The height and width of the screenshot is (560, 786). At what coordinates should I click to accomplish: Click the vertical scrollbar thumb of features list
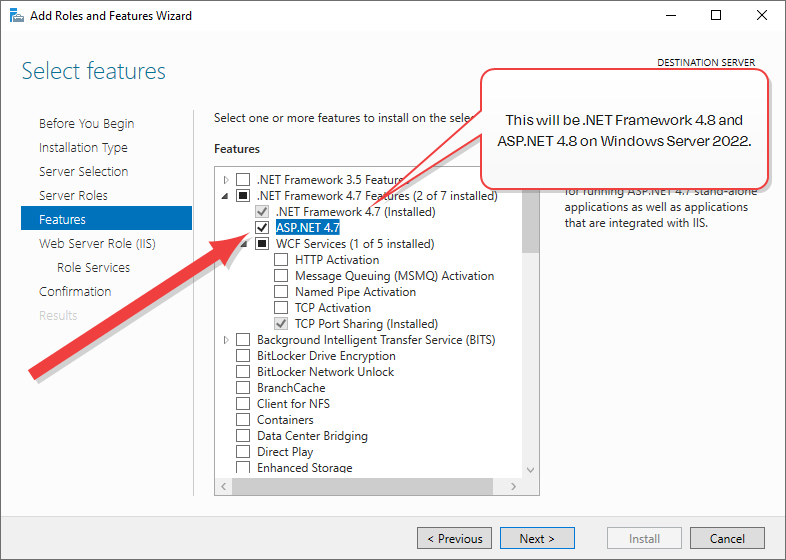click(x=530, y=221)
